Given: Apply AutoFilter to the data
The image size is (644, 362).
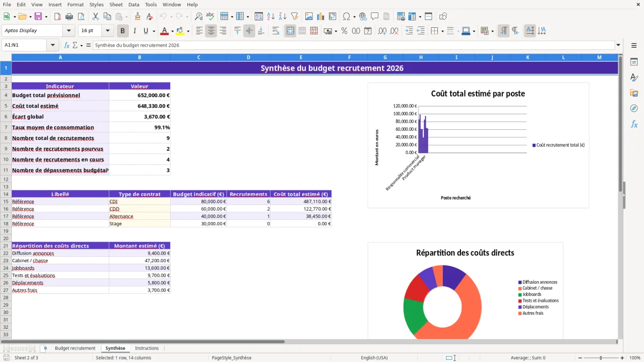Looking at the screenshot, I should point(294,17).
